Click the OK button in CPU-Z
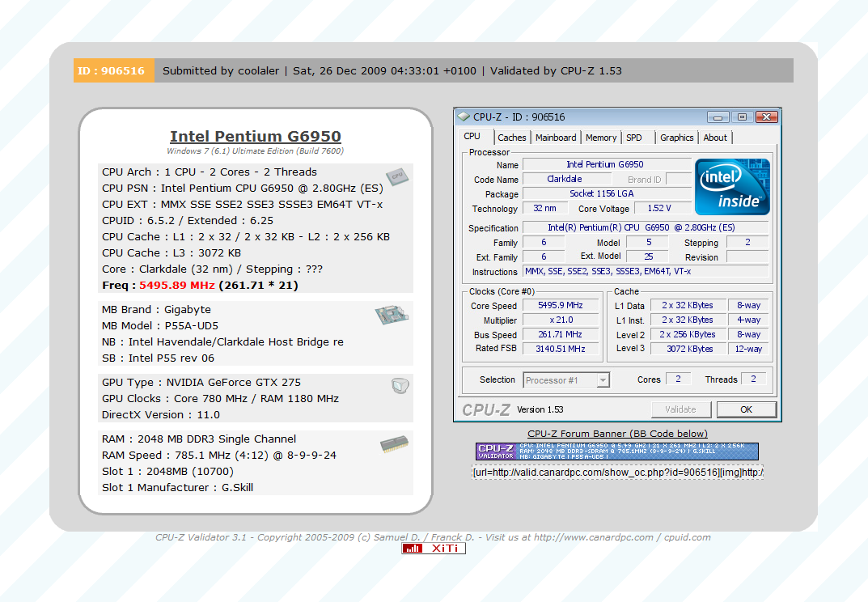 click(x=746, y=409)
